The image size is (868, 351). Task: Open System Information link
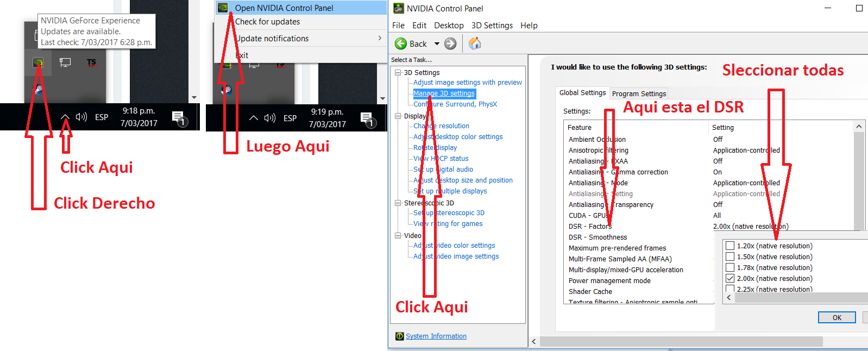tap(436, 336)
